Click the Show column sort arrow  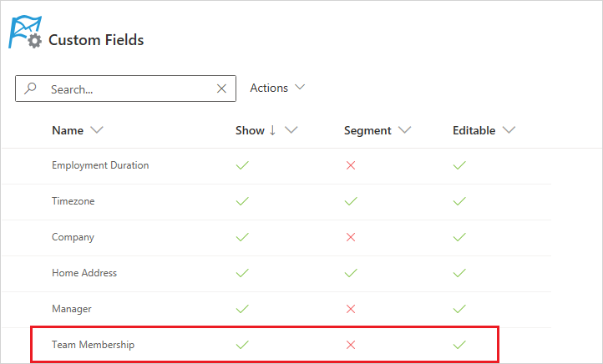(272, 130)
